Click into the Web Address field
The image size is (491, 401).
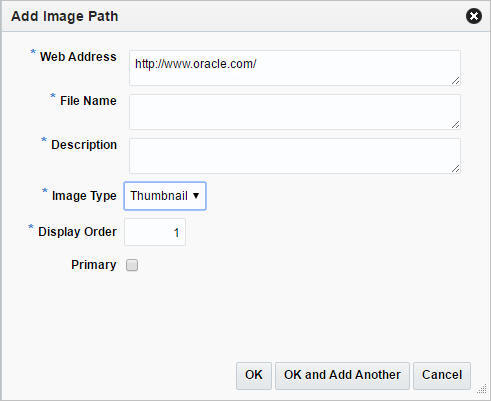click(x=295, y=68)
